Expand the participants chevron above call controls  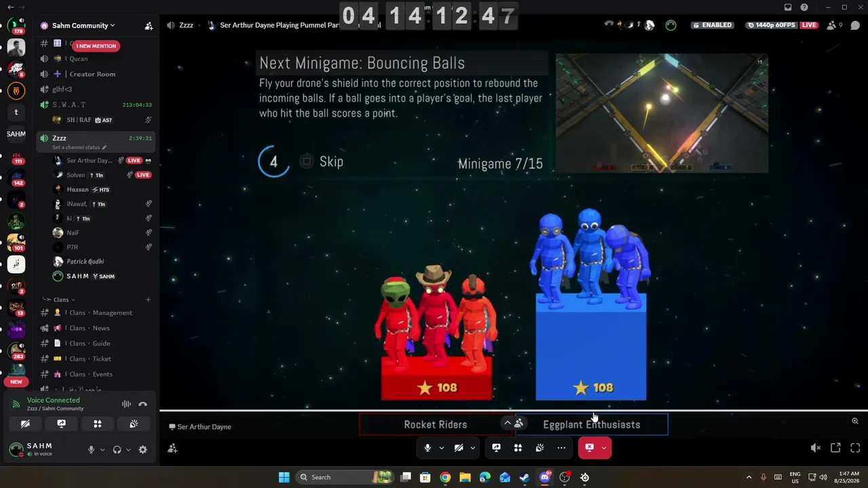point(507,423)
